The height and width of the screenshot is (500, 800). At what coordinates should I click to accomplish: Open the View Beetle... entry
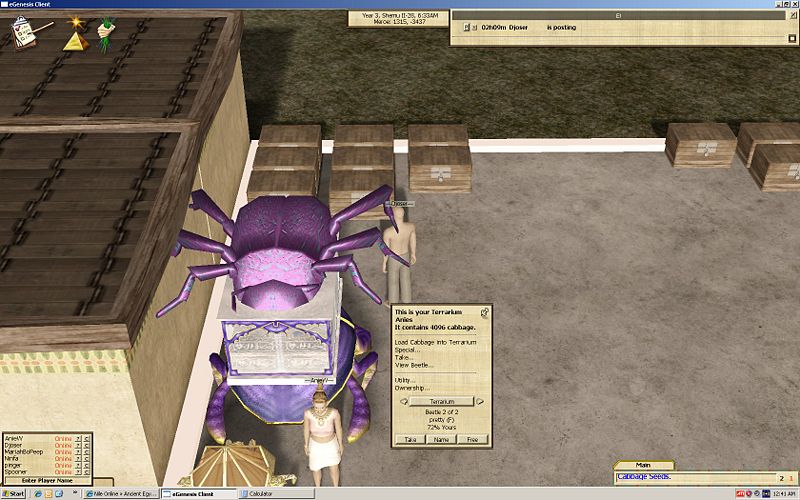[413, 365]
